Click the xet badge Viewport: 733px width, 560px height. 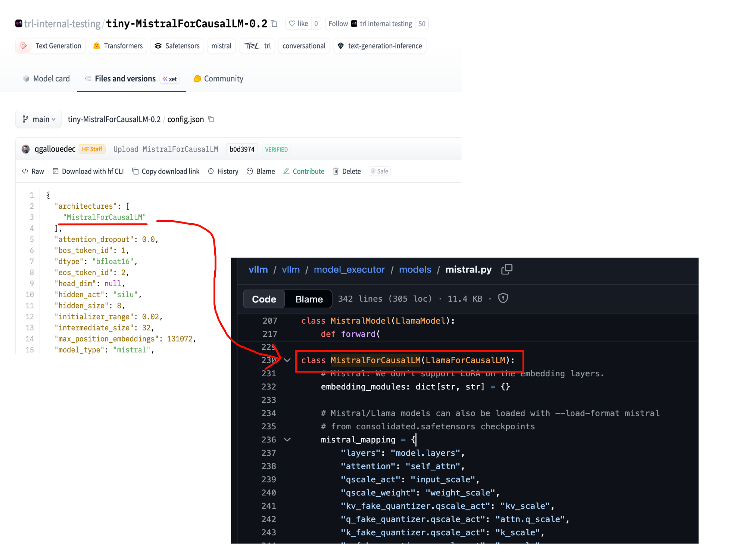pyautogui.click(x=170, y=79)
